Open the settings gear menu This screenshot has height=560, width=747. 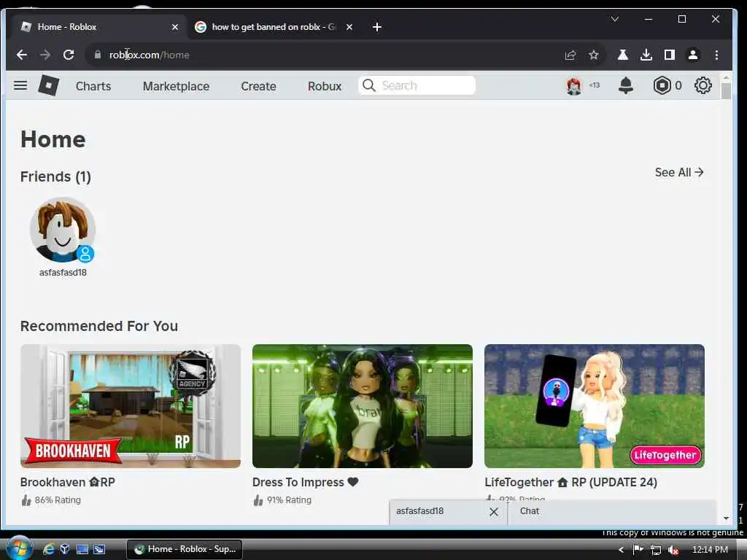click(703, 86)
